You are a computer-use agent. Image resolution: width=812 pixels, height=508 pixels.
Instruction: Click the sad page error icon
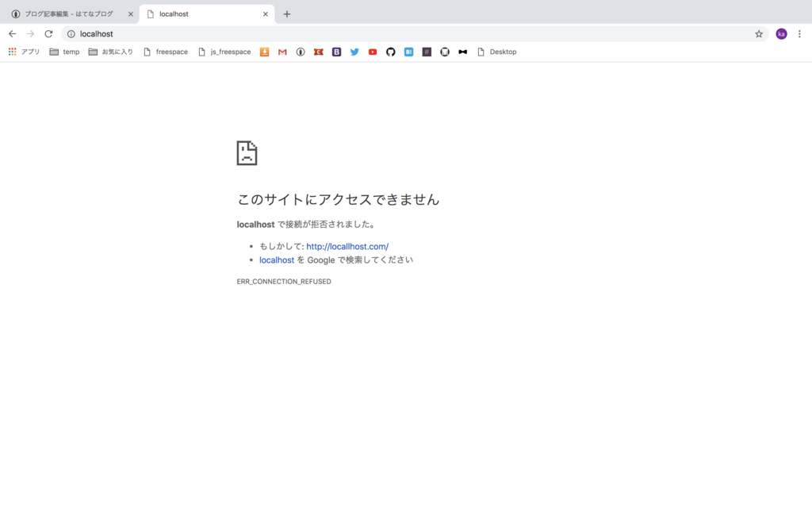247,153
